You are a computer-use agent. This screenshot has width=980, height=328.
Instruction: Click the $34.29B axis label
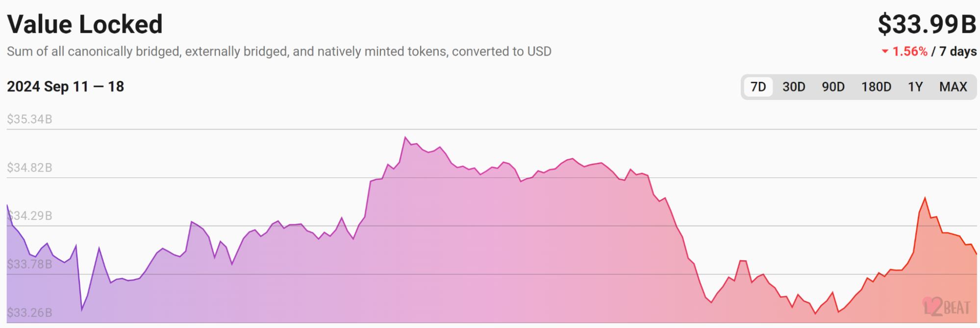pyautogui.click(x=29, y=216)
